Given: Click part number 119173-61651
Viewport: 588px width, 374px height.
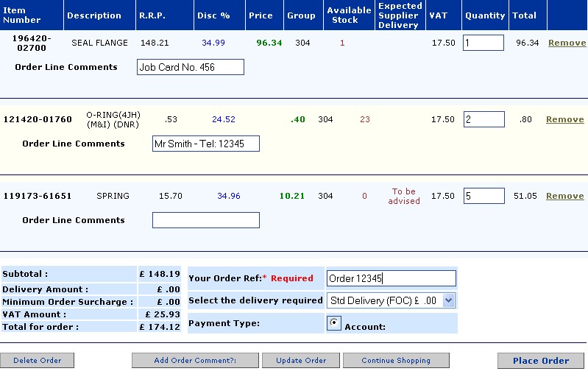Looking at the screenshot, I should [x=38, y=196].
